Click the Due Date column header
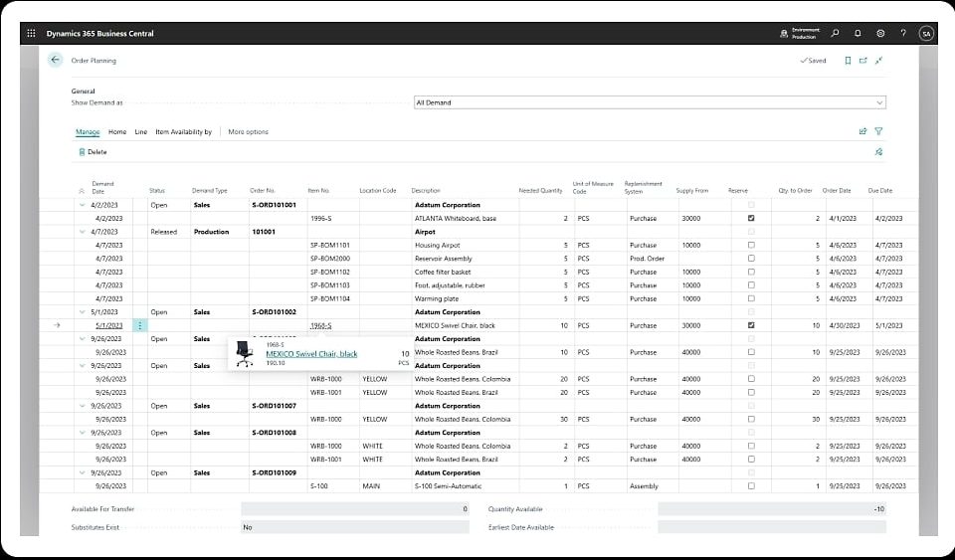This screenshot has width=955, height=560. point(880,191)
